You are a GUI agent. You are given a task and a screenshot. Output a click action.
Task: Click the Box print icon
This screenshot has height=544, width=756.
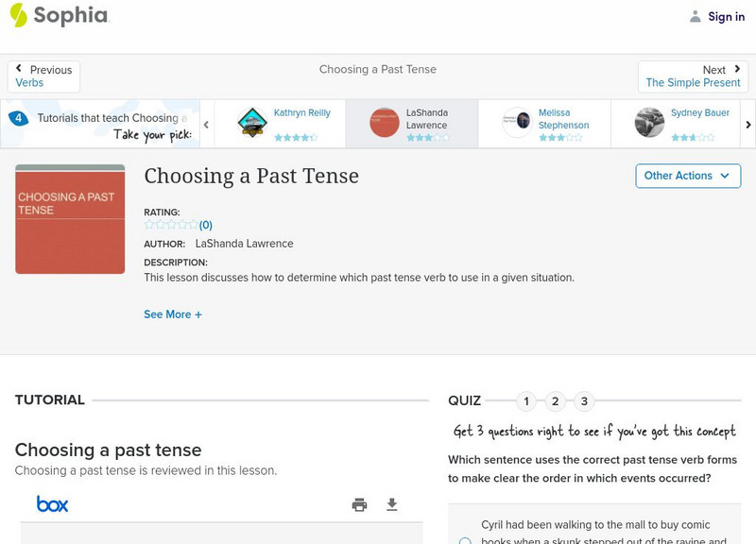point(359,504)
